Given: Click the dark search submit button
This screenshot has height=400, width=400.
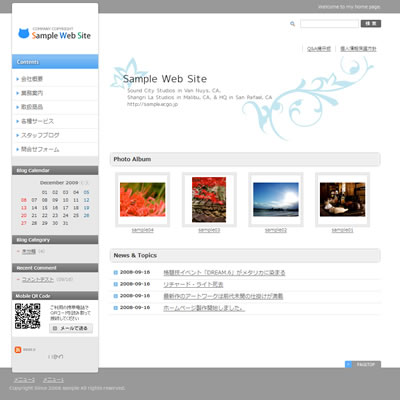Looking at the screenshot, I should tap(371, 24).
